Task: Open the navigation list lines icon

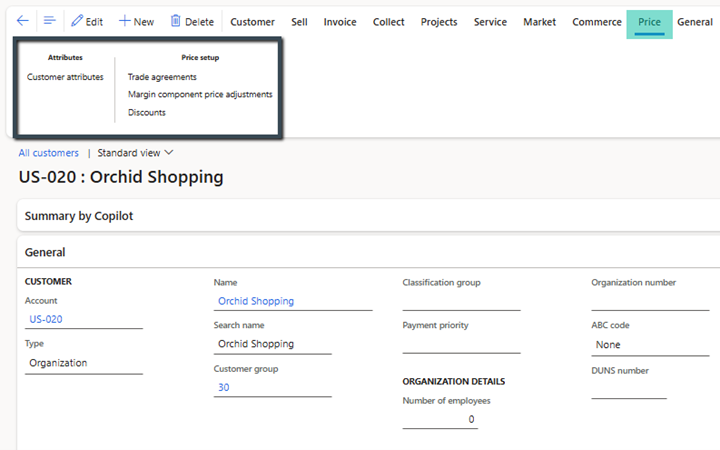Action: pos(49,21)
